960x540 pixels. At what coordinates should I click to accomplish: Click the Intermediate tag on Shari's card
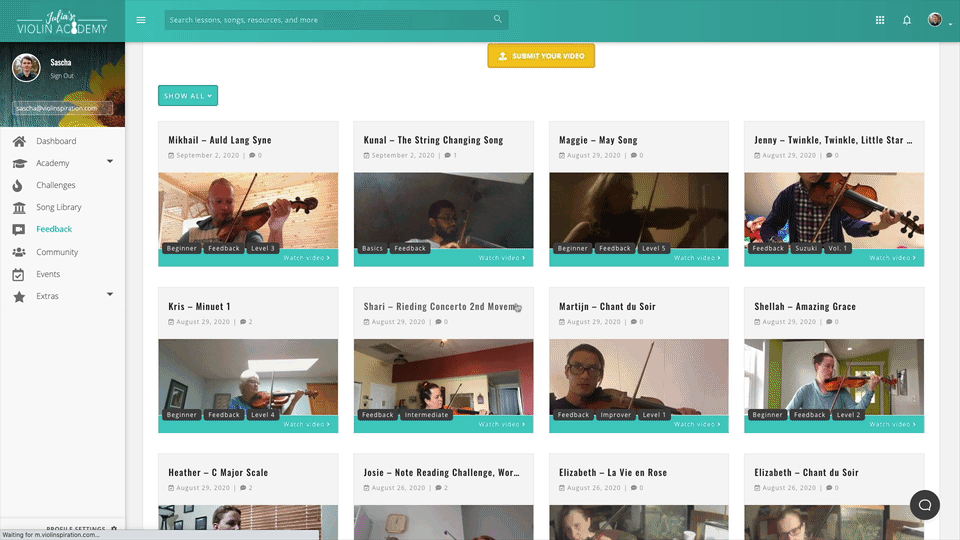click(x=426, y=415)
